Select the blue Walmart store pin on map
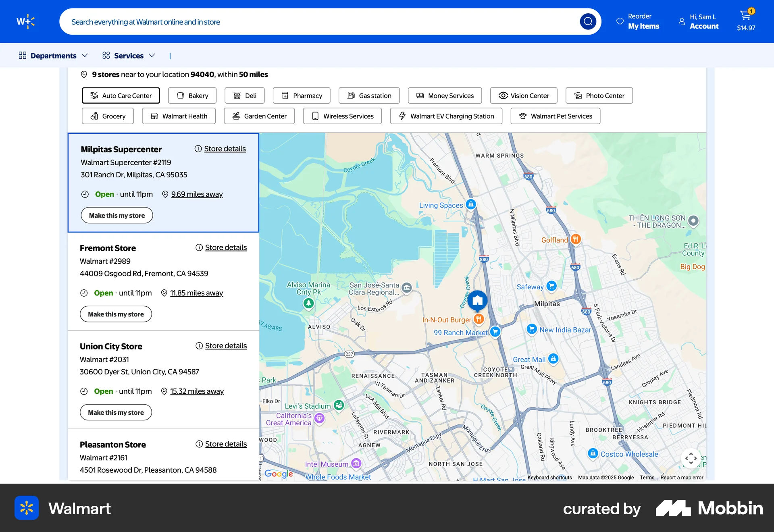This screenshot has width=774, height=532. point(477,300)
